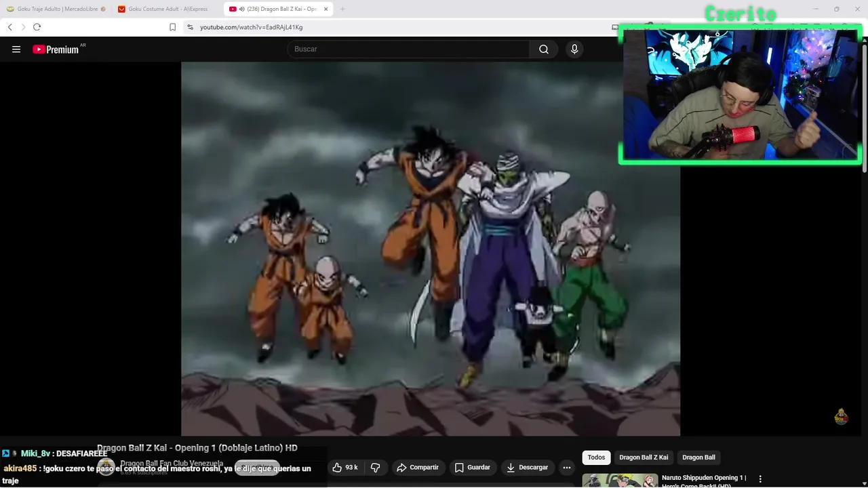Viewport: 868px width, 488px height.
Task: Switch to Goku Traje Adulto MercadoLibre tab
Action: (x=56, y=9)
